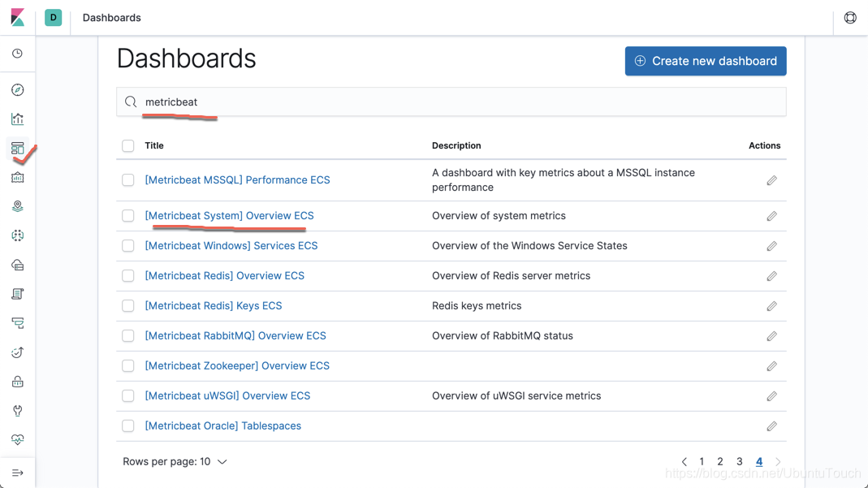Go to next page arrow
This screenshot has height=488, width=868.
(778, 461)
